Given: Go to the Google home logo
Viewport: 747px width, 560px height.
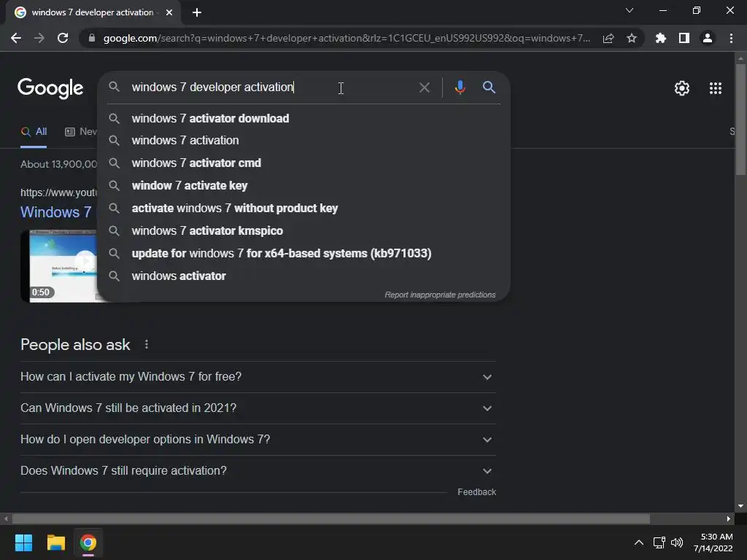Looking at the screenshot, I should point(50,88).
